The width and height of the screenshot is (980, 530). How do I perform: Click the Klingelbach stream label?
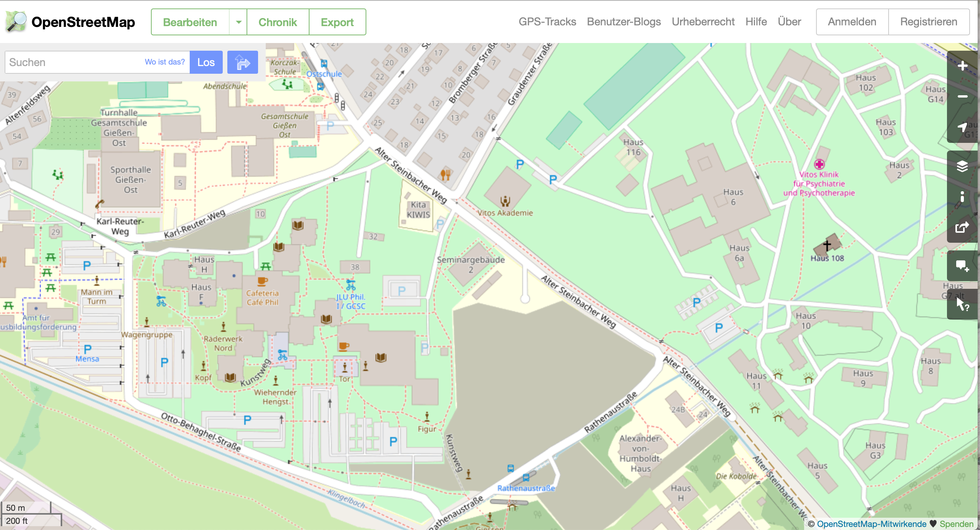tap(347, 498)
